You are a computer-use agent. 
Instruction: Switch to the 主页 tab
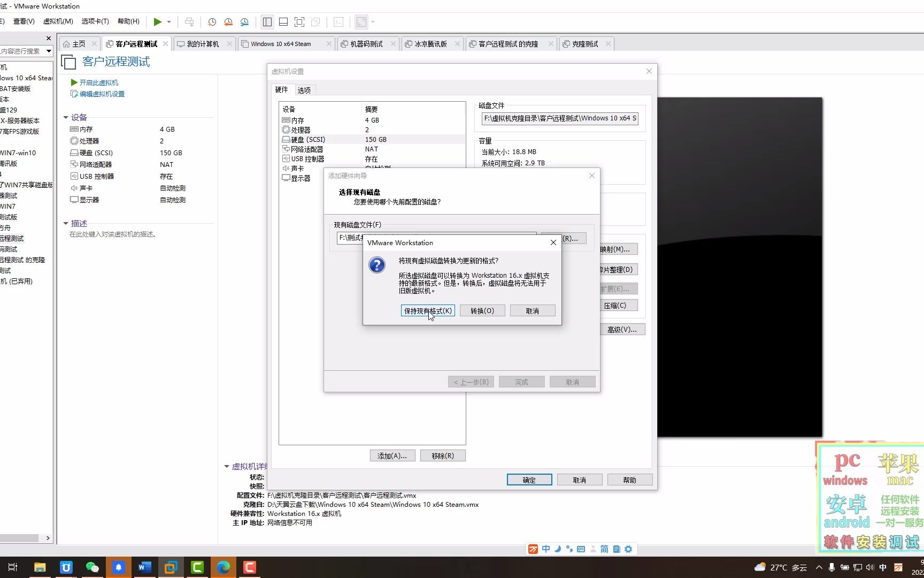point(79,44)
